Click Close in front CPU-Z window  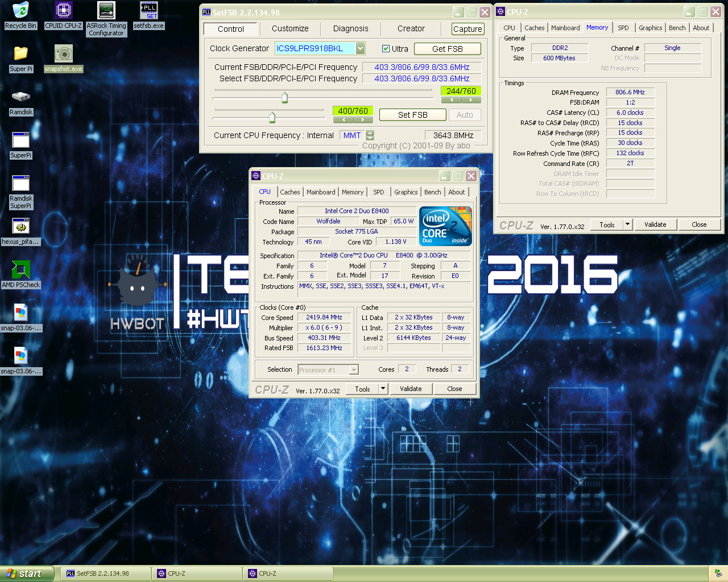coord(455,389)
